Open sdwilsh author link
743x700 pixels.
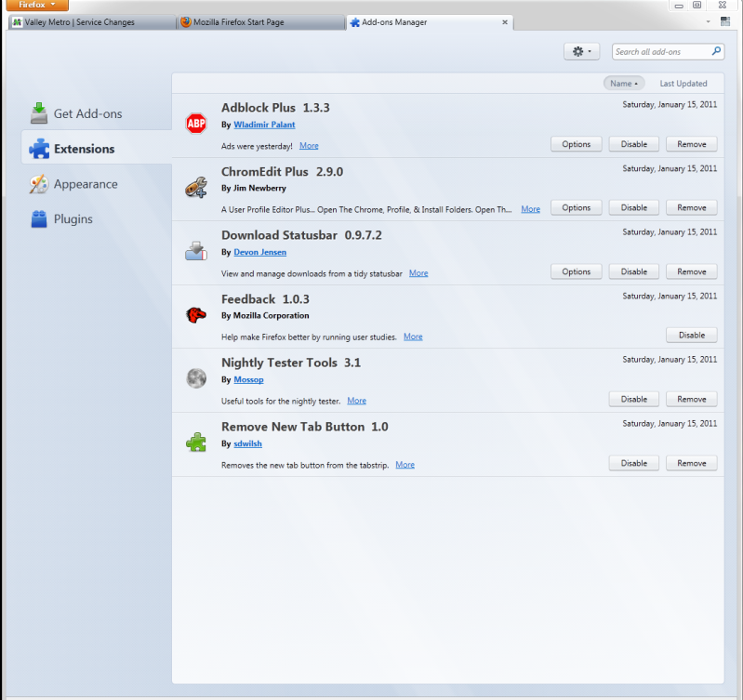pos(247,443)
